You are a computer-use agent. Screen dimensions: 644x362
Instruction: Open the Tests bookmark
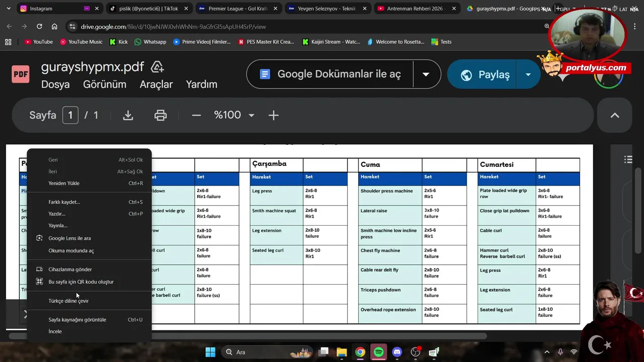pos(441,42)
